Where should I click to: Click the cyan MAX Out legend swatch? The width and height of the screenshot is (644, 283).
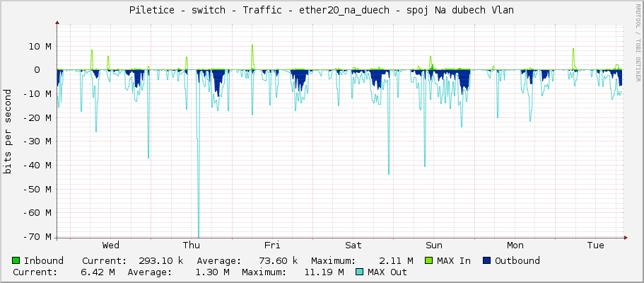point(360,272)
